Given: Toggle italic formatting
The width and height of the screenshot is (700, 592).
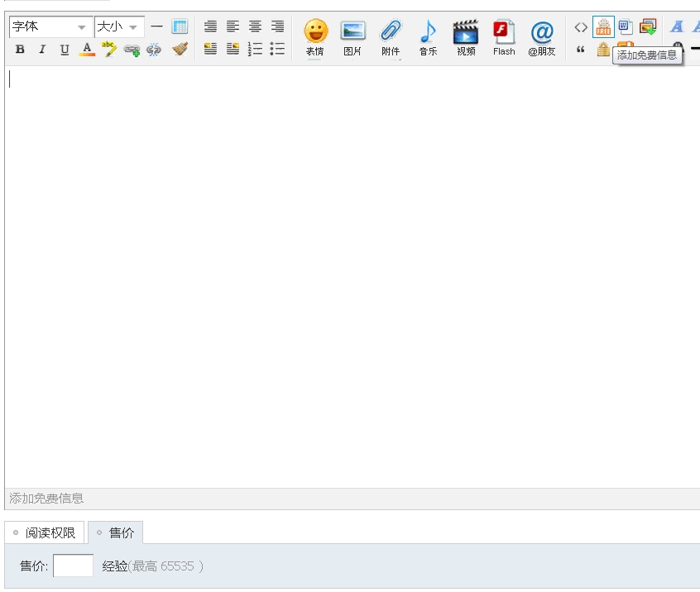Looking at the screenshot, I should [x=42, y=49].
